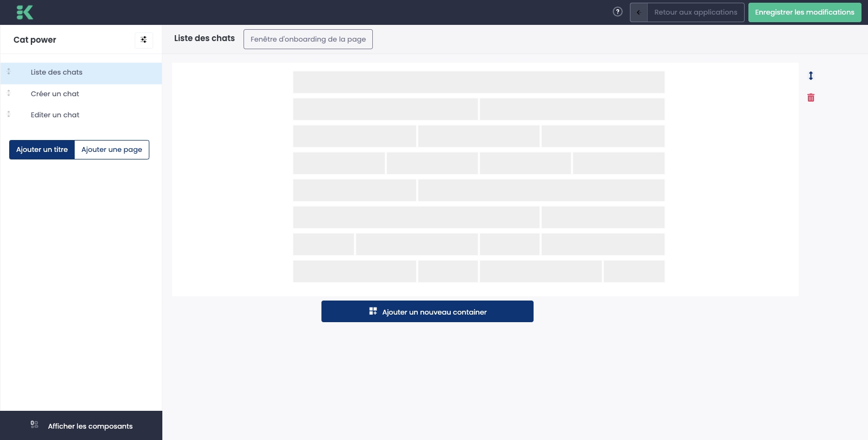Open Fenêtre d'onboarding de la page
The height and width of the screenshot is (440, 868).
tap(308, 39)
